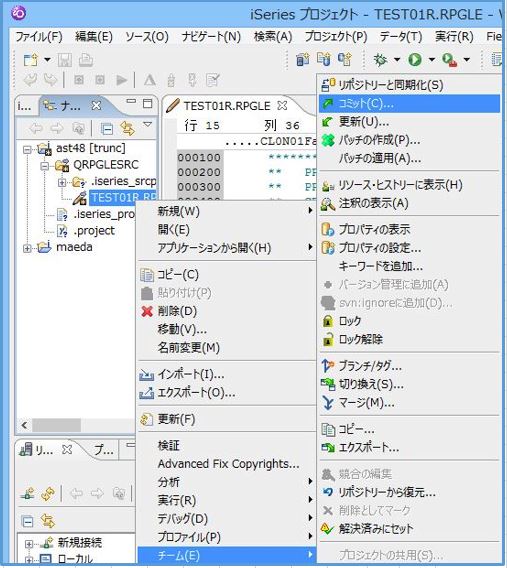Close the TEST01R.RPGLE editor tab

(282, 105)
